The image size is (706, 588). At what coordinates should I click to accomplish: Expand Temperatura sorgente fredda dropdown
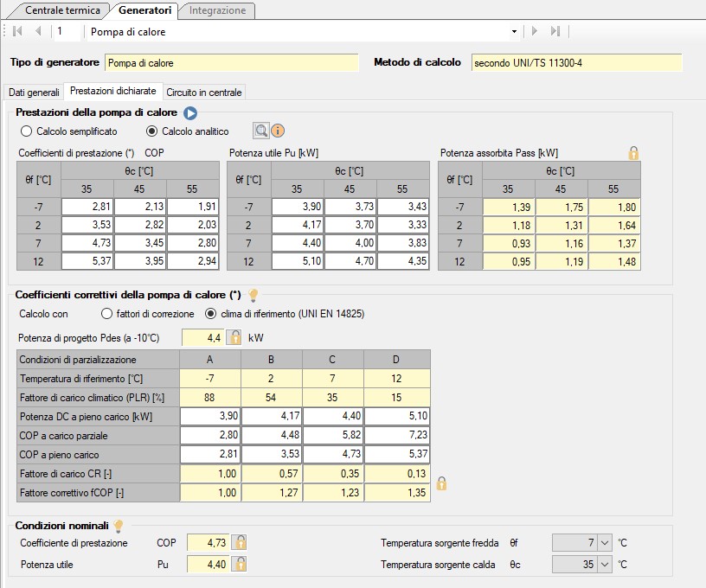604,543
